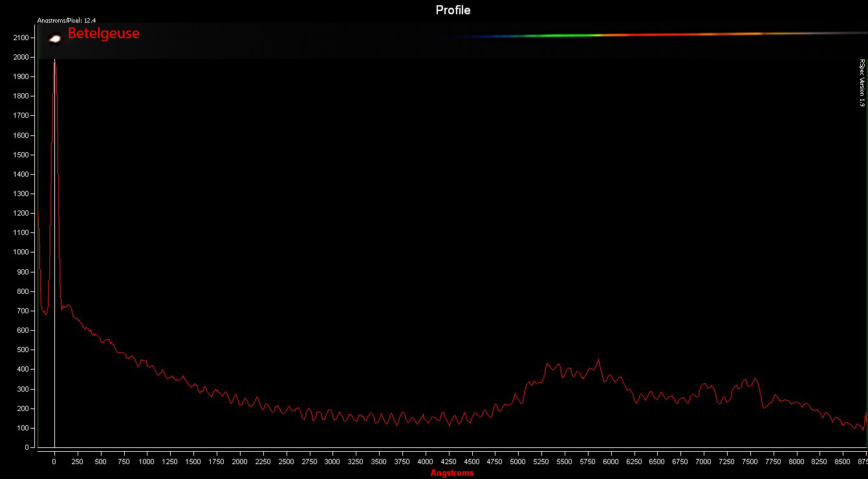Click the 1600 value on y-axis
Image resolution: width=868 pixels, height=479 pixels.
point(21,135)
